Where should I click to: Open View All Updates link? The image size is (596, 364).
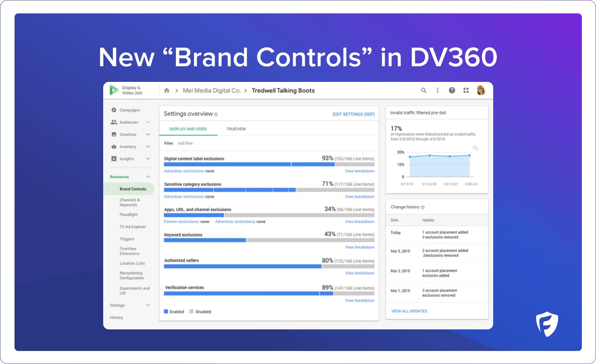point(409,311)
